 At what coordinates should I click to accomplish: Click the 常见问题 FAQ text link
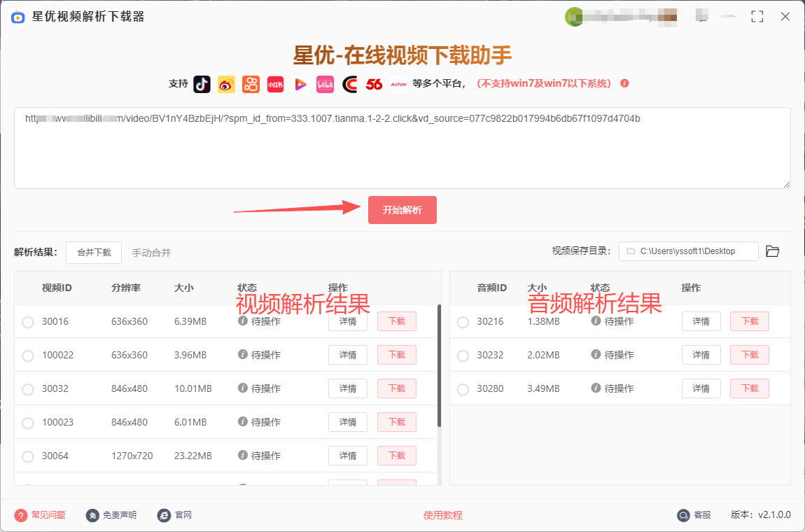(x=48, y=515)
